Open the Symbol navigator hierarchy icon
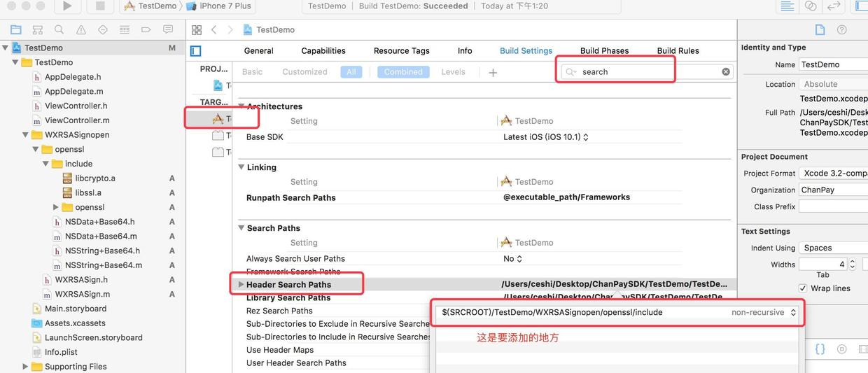This screenshot has width=868, height=373. [x=38, y=30]
